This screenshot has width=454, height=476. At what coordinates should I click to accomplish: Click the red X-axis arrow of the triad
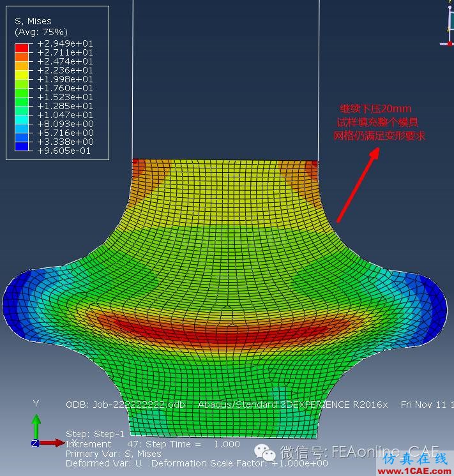pyautogui.click(x=56, y=442)
